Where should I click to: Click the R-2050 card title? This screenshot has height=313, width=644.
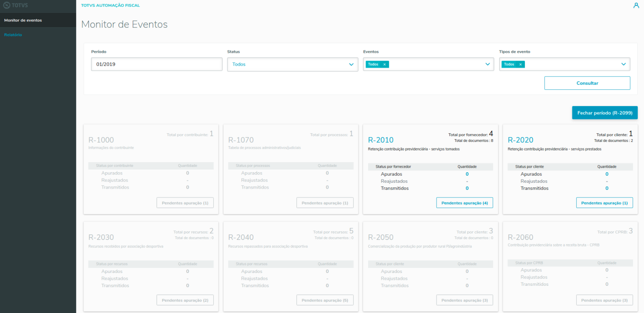click(x=381, y=237)
